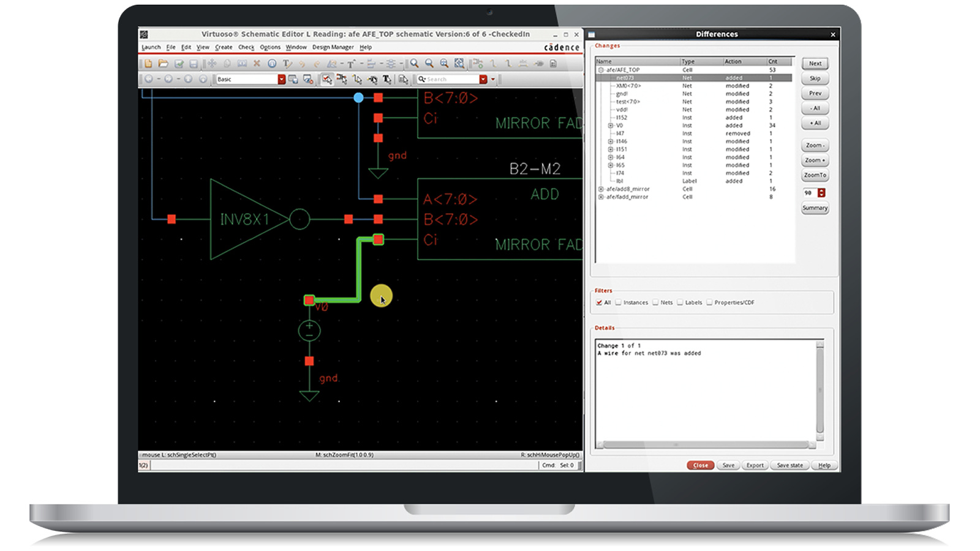The image size is (980, 551).
Task: Click the Save floppy-disk toolbar icon
Action: [x=194, y=64]
